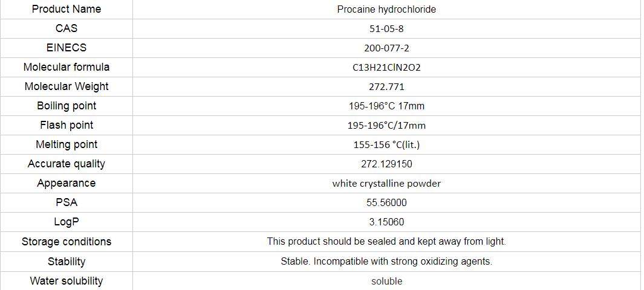Select the Procaine hydrochloride value
This screenshot has height=290, width=644.
click(386, 9)
